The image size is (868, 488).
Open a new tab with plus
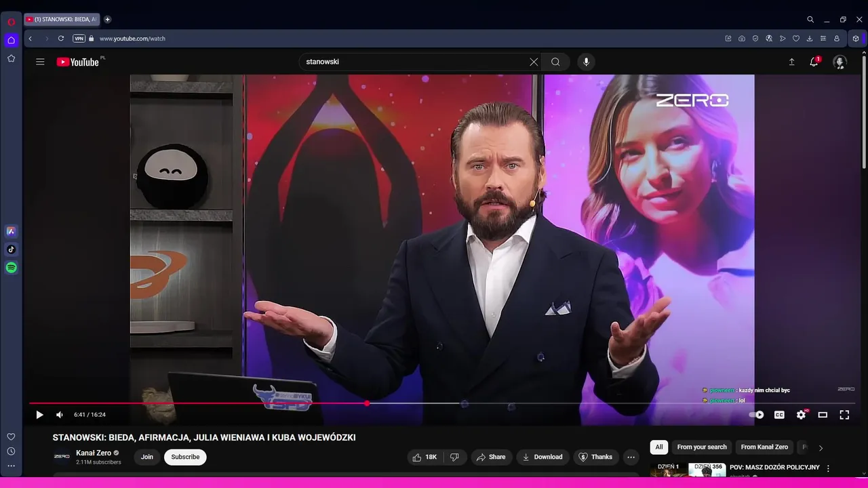coord(107,20)
